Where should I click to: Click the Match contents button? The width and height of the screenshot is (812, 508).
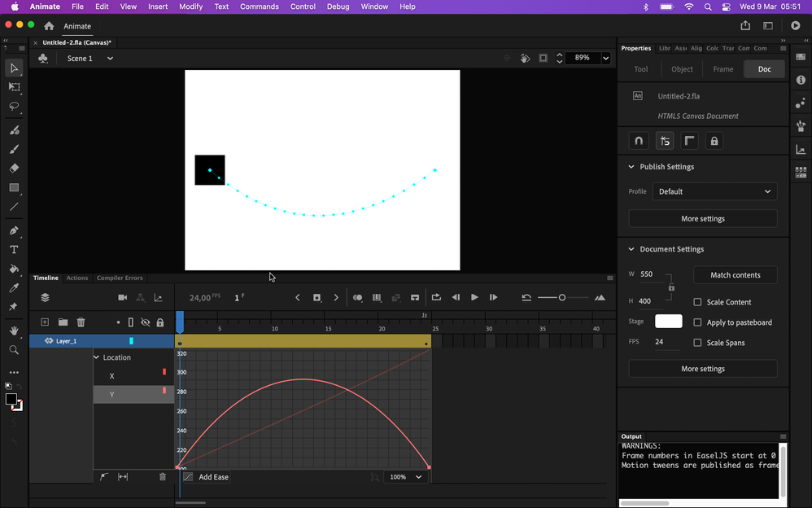click(735, 275)
